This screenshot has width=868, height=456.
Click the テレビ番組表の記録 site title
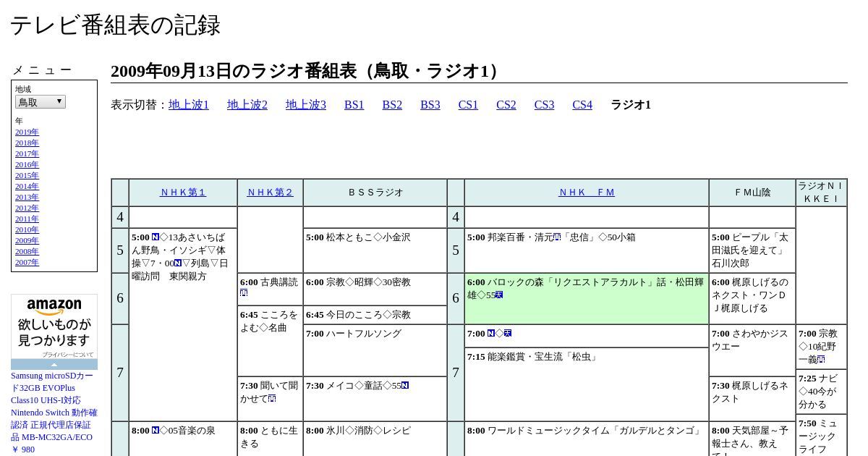(x=115, y=25)
